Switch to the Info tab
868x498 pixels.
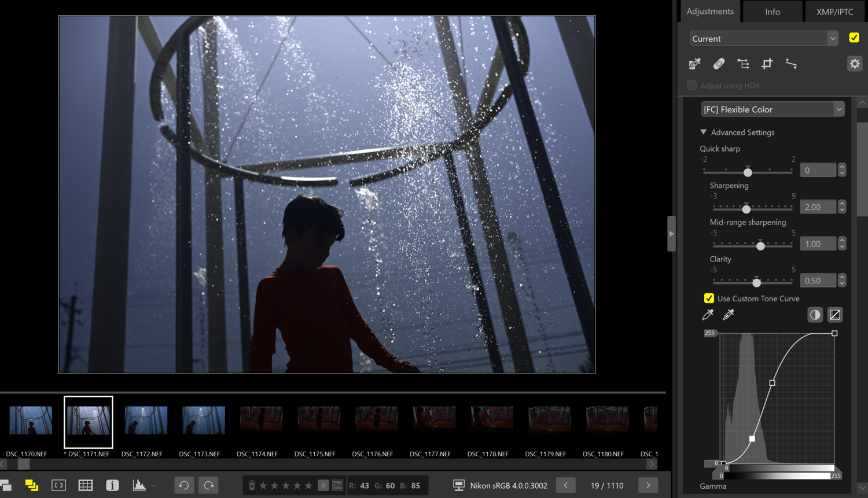click(773, 12)
